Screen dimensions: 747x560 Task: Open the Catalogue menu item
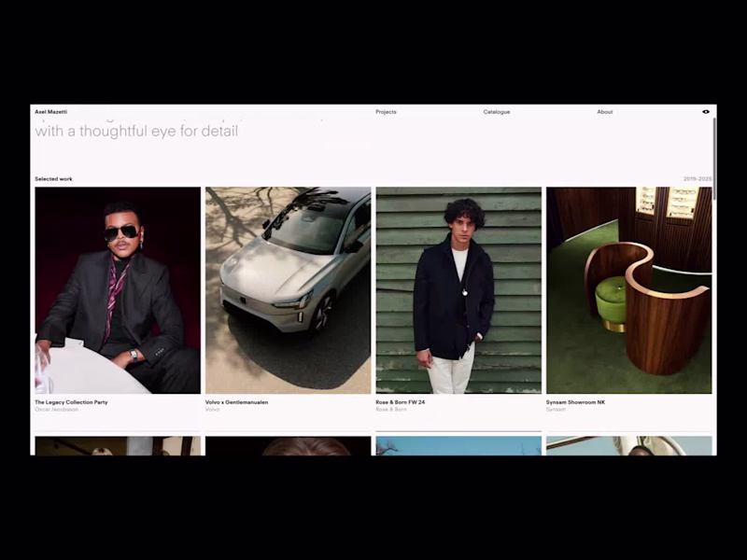point(497,112)
